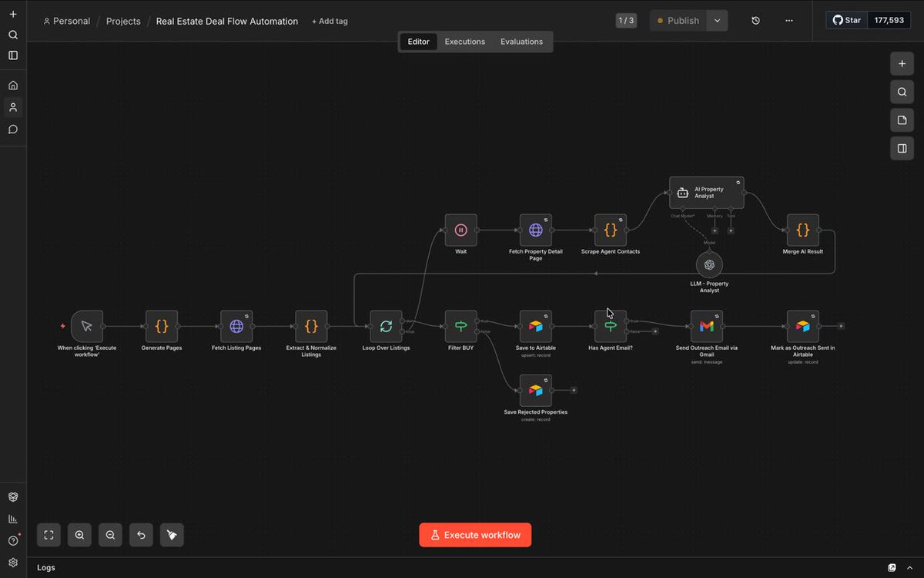Zoom out on the workflow canvas

(x=110, y=535)
